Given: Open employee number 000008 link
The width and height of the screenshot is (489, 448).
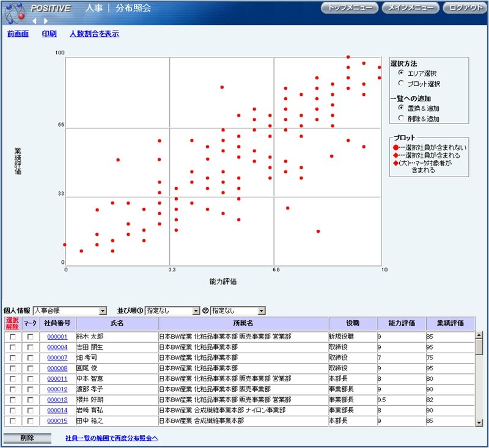Looking at the screenshot, I should [57, 369].
